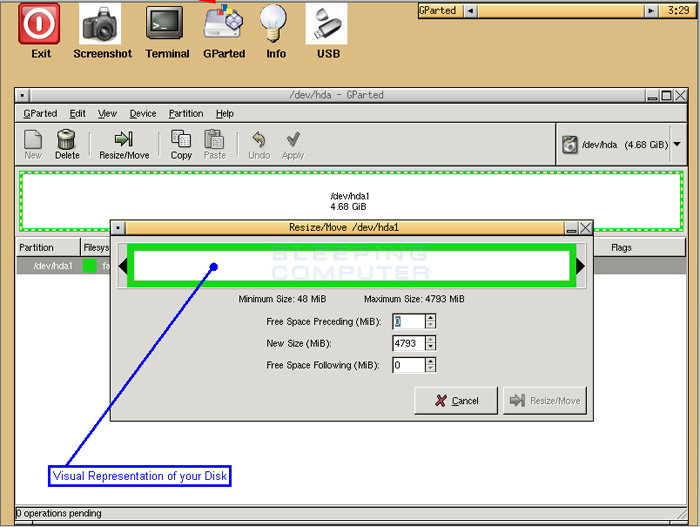Click the Paste toolbar icon
This screenshot has width=700, height=527.
tap(215, 145)
